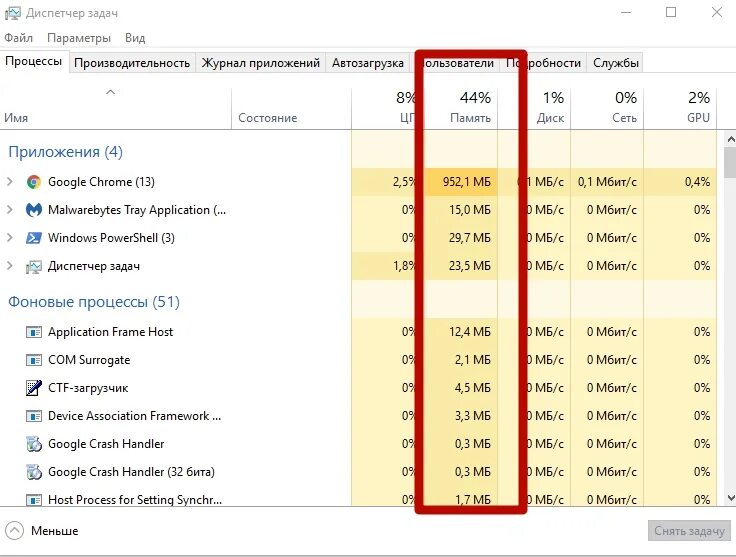This screenshot has width=736, height=557.
Task: Click the process list scroll down arrow
Action: 730,498
